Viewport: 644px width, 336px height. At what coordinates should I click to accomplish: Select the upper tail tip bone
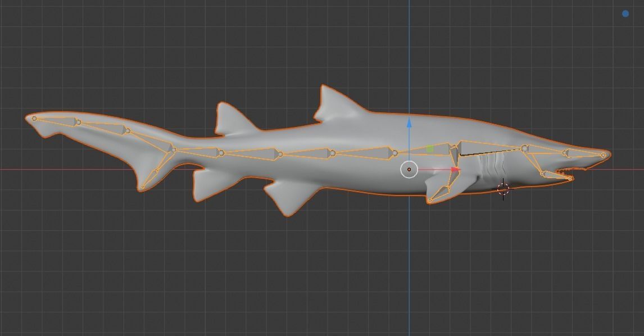click(x=56, y=120)
